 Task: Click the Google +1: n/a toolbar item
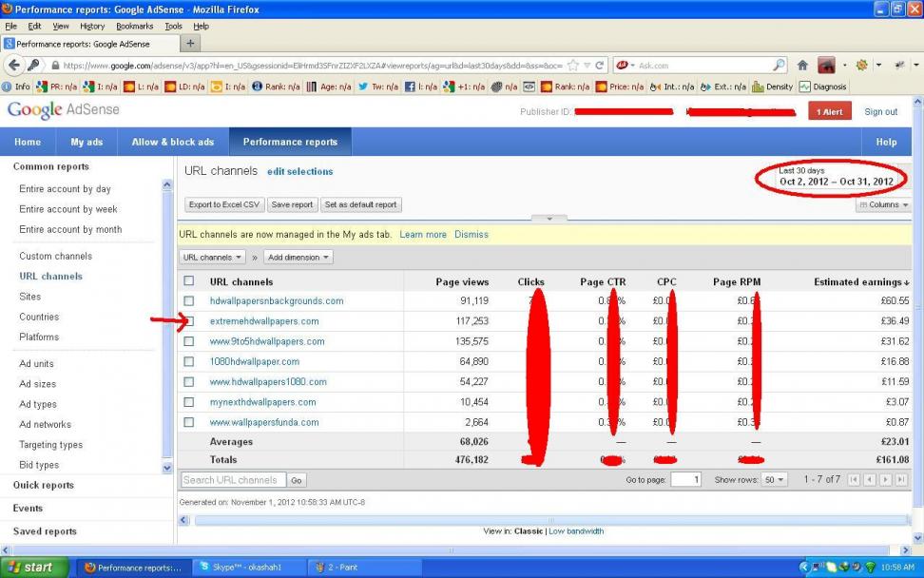pos(464,87)
